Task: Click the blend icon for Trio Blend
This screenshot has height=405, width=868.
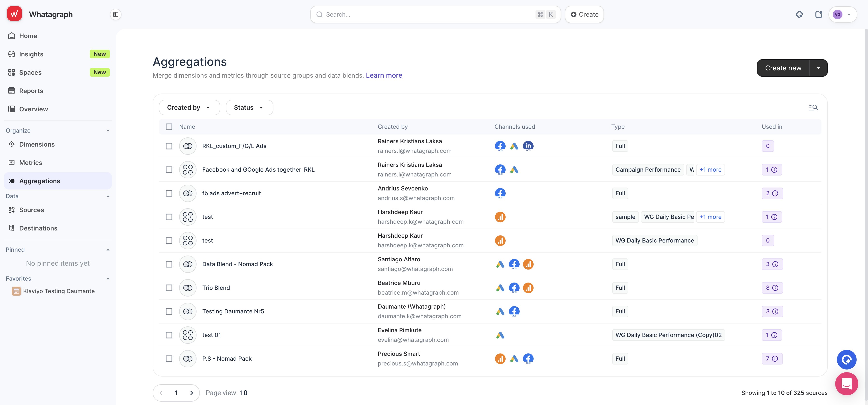Action: pyautogui.click(x=188, y=288)
